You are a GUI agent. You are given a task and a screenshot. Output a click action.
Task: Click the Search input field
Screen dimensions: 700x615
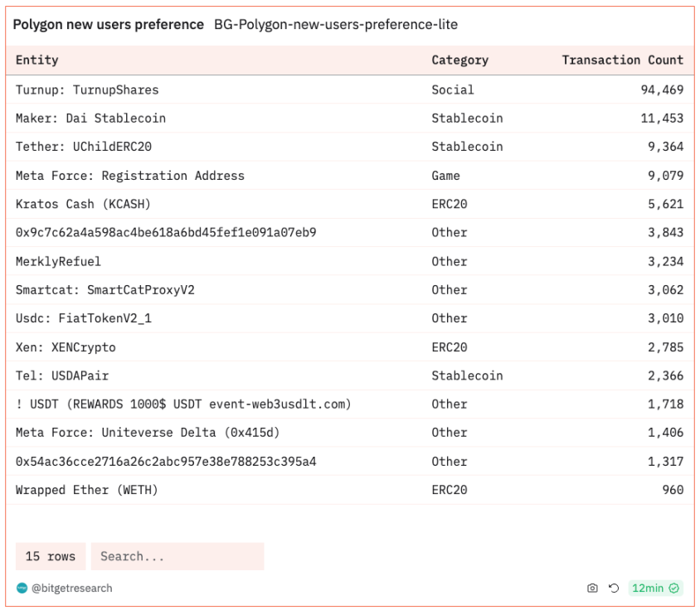click(x=177, y=556)
